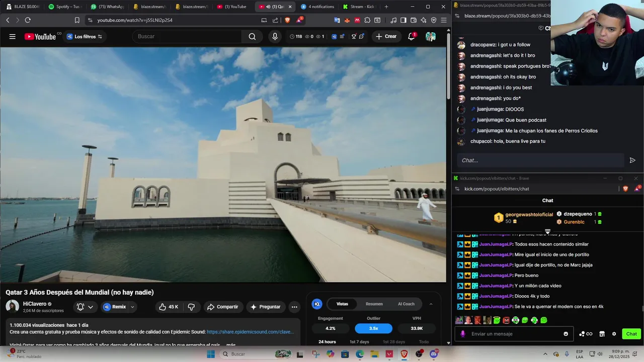
Task: Switch to the Spotify tab
Action: [x=64, y=7]
